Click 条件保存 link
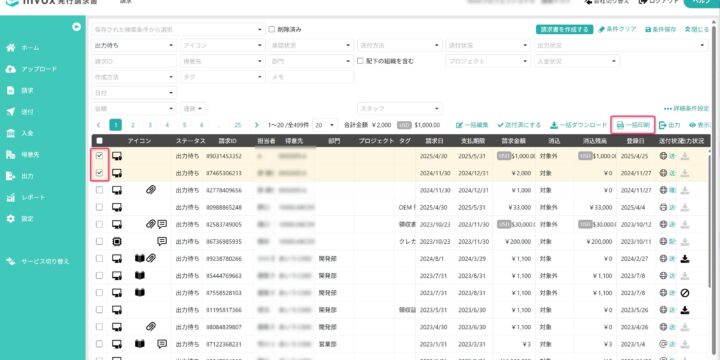 tap(660, 29)
